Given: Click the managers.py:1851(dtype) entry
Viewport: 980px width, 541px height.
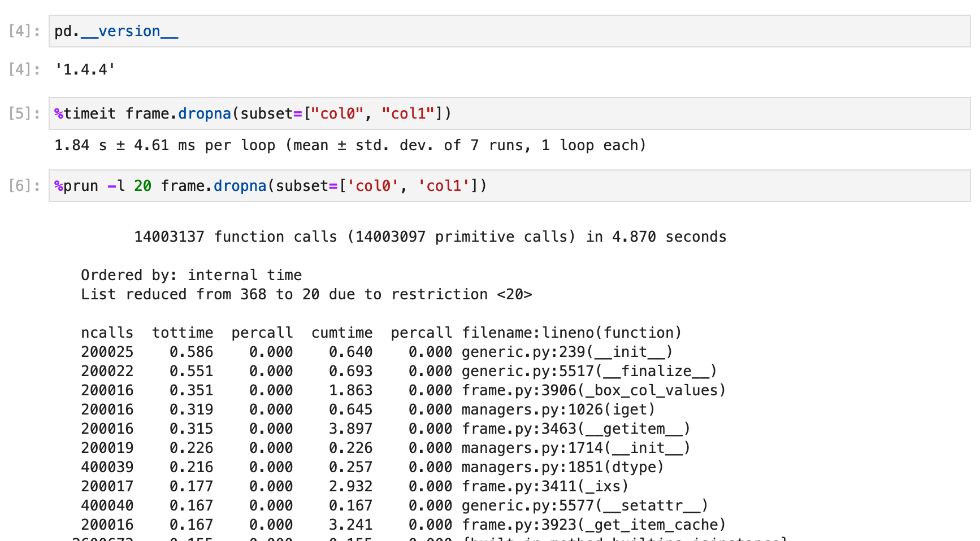Looking at the screenshot, I should pos(563,467).
